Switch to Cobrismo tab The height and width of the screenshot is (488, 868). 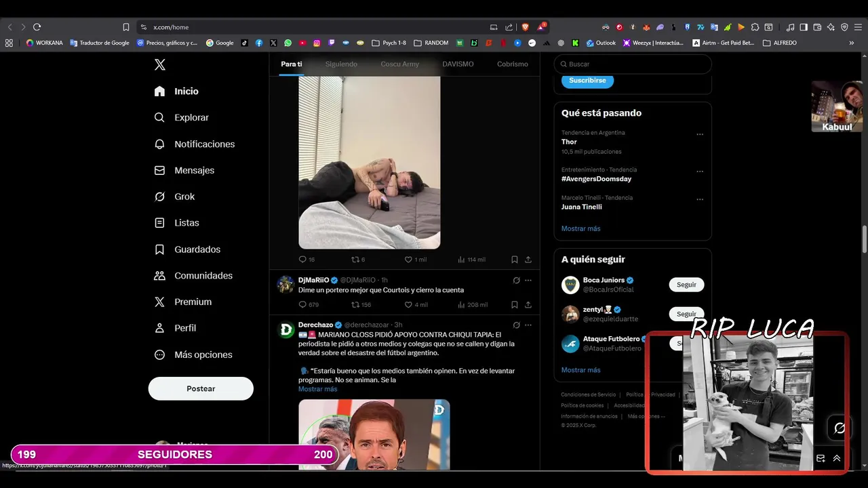tap(512, 64)
